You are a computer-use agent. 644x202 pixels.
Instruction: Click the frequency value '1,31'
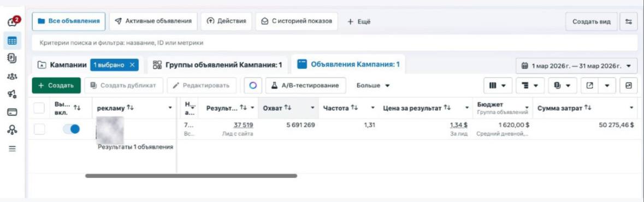370,125
